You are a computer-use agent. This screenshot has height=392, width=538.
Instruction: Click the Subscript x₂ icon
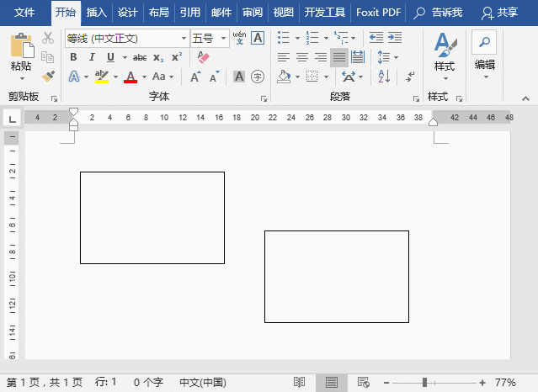pos(158,57)
